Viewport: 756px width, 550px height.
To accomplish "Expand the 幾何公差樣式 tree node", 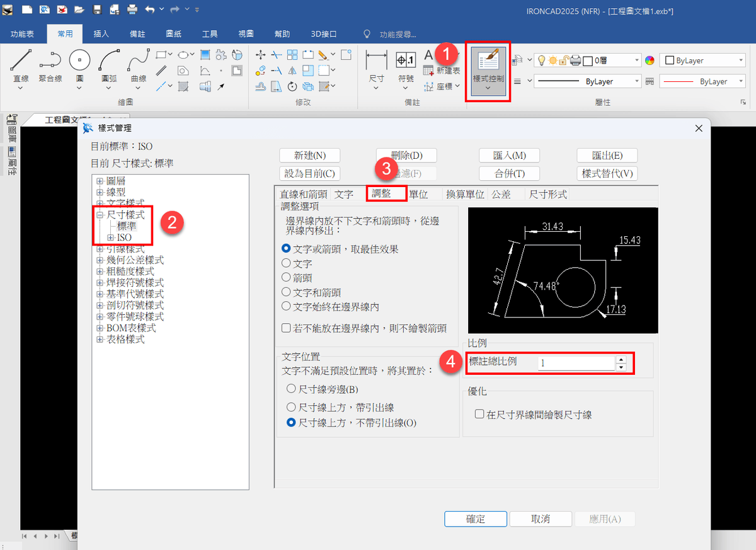I will coord(100,260).
